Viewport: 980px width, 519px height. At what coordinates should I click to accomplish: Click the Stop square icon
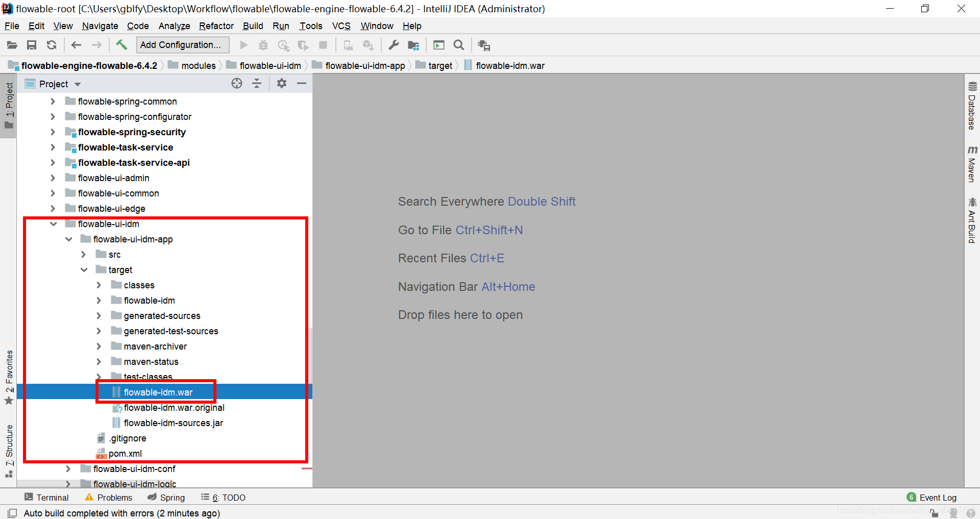(323, 45)
